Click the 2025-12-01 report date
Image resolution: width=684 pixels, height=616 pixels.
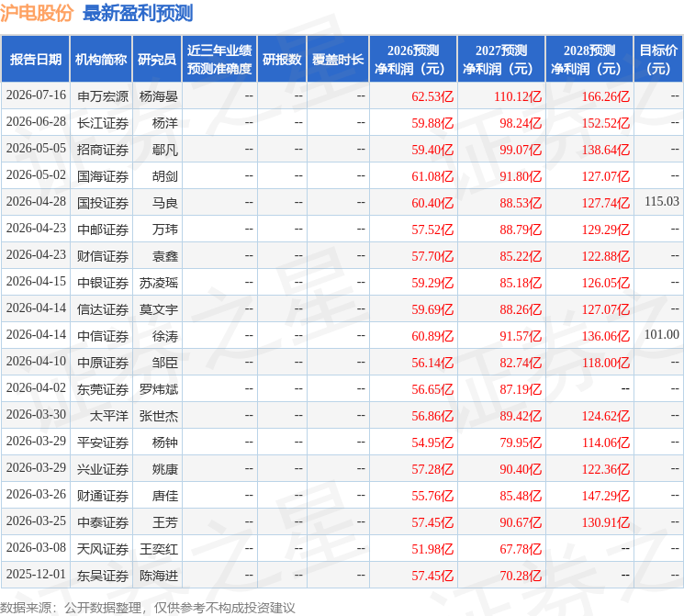click(x=36, y=574)
